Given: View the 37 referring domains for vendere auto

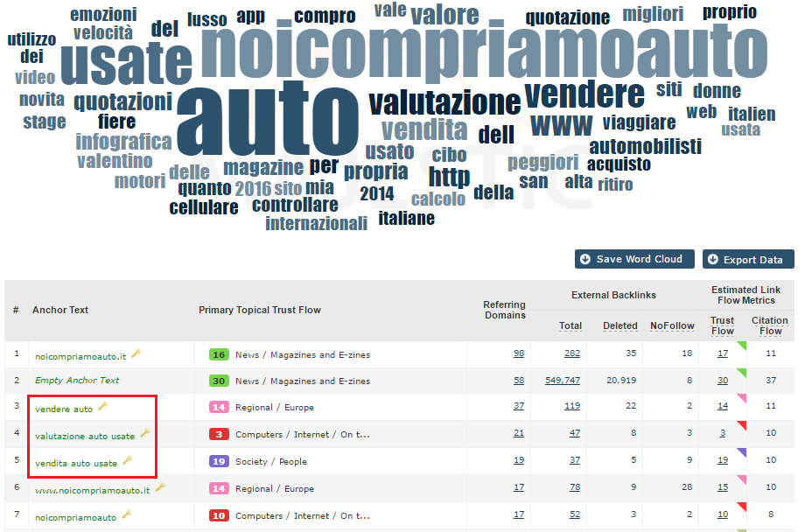Looking at the screenshot, I should [519, 406].
